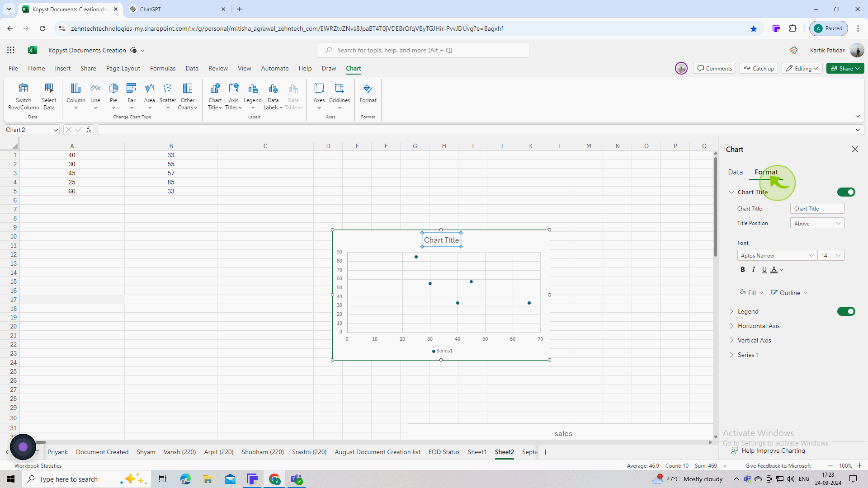
Task: Toggle Legend switch off
Action: [846, 311]
